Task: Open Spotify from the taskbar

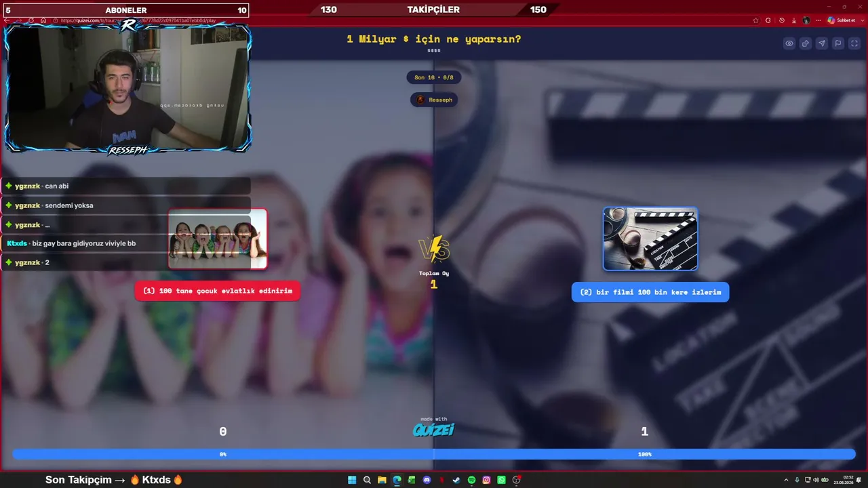Action: click(471, 480)
